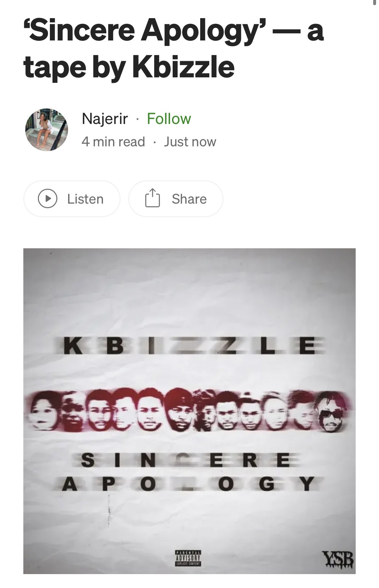
Task: Click the KBIZZLE text on the cover
Action: tap(189, 346)
